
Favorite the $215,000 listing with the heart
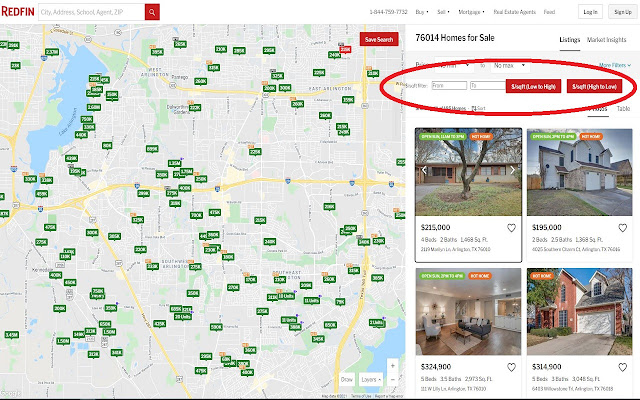[x=511, y=228]
